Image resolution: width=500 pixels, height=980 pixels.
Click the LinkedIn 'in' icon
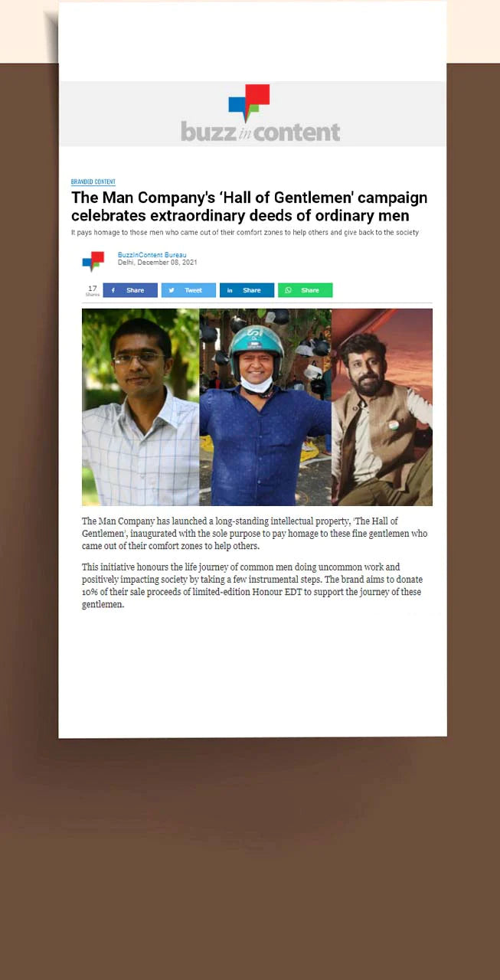coord(230,290)
